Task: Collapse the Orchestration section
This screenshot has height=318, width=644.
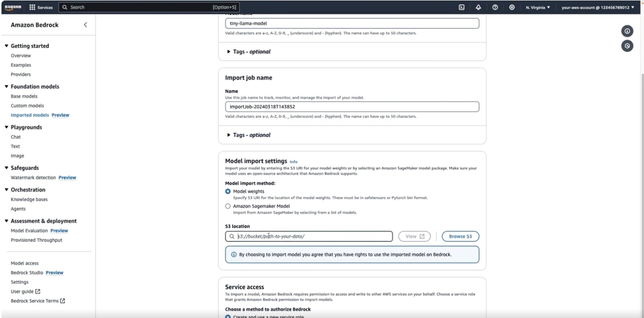Action: point(6,190)
